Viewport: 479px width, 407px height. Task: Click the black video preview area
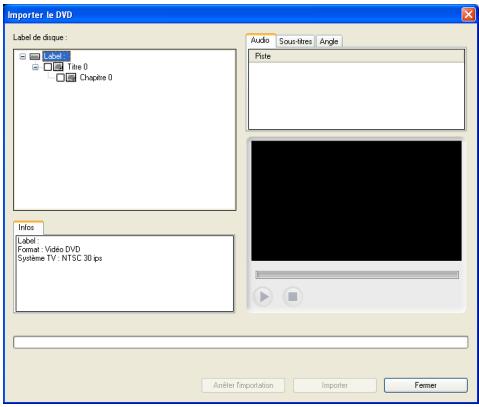tap(356, 201)
